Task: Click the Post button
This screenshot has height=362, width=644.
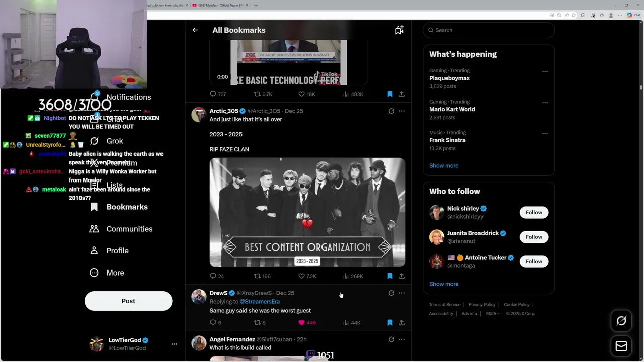Action: click(x=128, y=301)
